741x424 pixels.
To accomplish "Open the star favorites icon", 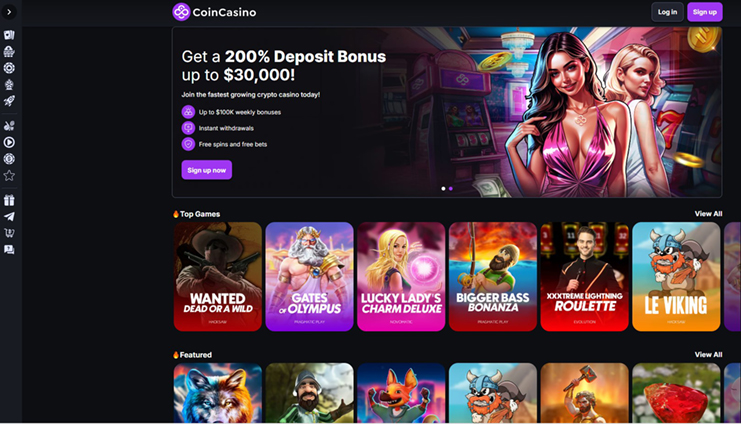I will (9, 175).
